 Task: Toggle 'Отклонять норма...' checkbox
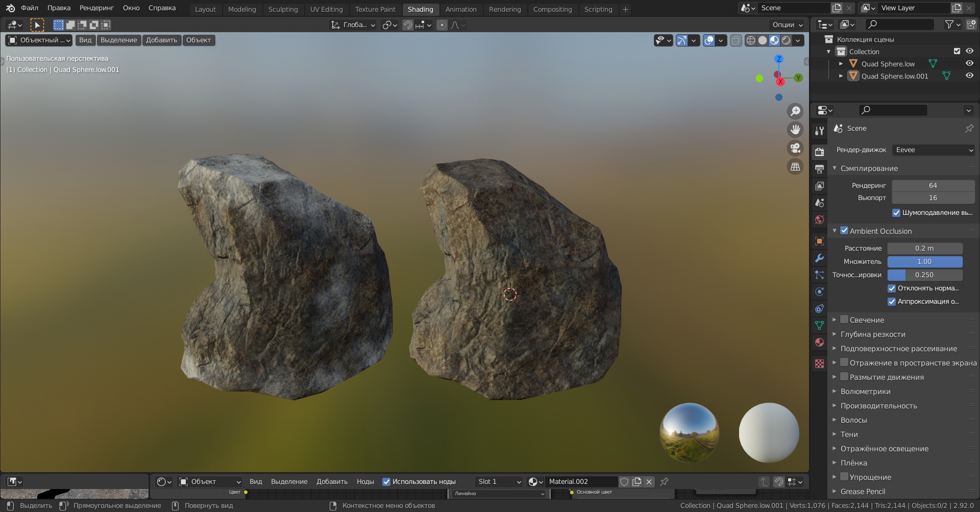click(x=892, y=288)
